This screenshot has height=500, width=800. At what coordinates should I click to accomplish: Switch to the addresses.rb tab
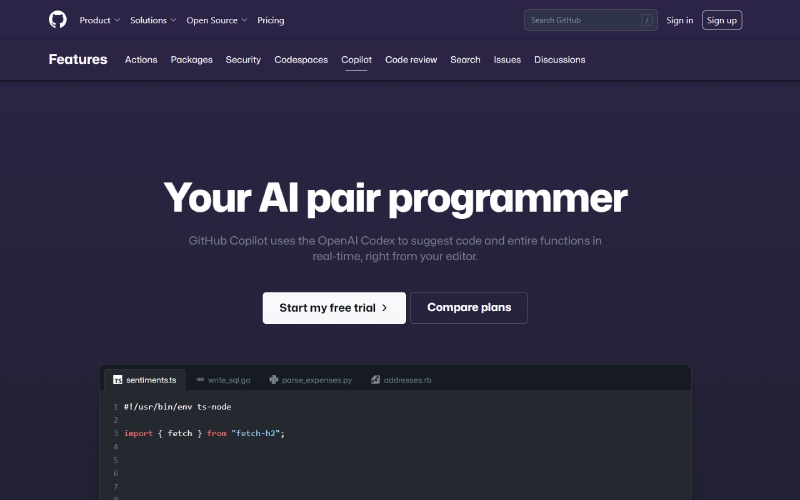click(401, 380)
